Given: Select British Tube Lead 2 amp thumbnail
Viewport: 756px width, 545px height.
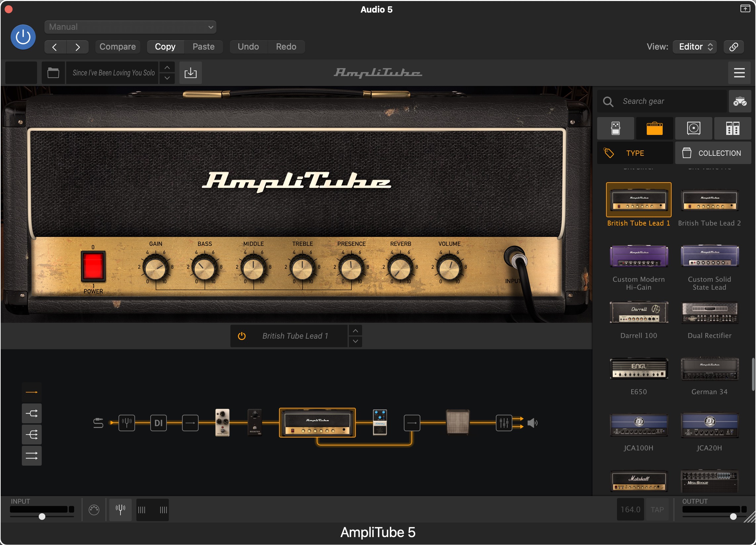Looking at the screenshot, I should click(710, 200).
